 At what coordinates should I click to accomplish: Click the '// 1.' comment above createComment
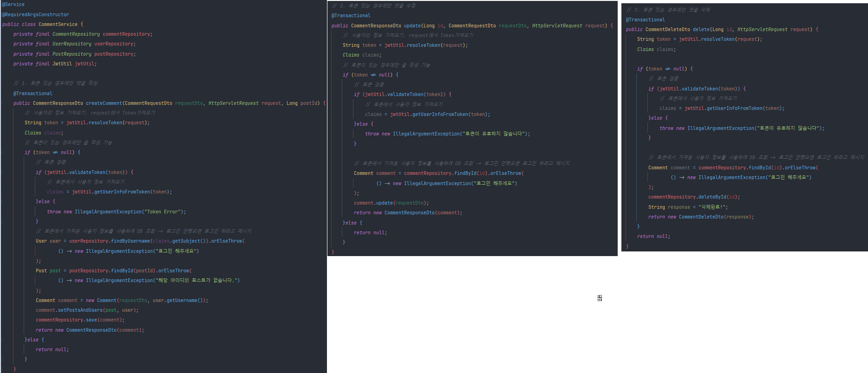(x=56, y=83)
